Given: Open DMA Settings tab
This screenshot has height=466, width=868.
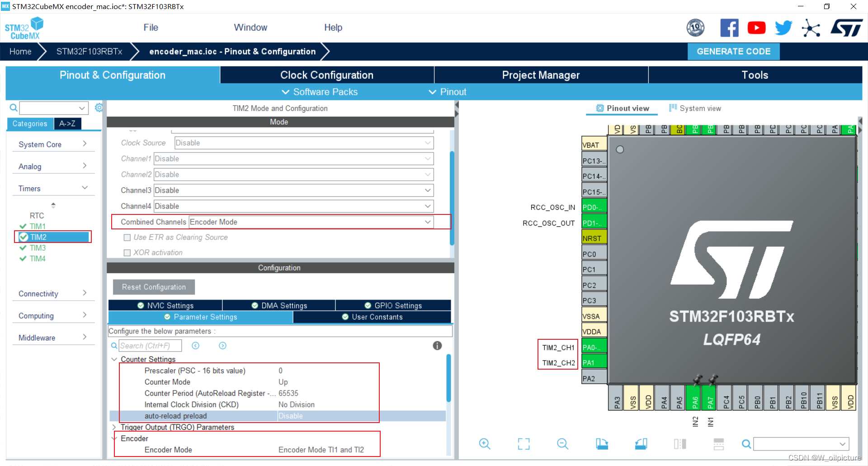Looking at the screenshot, I should tap(279, 305).
